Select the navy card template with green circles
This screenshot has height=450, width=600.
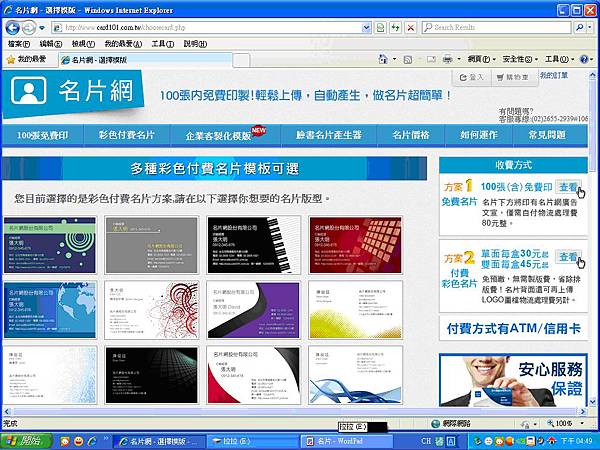(50, 245)
